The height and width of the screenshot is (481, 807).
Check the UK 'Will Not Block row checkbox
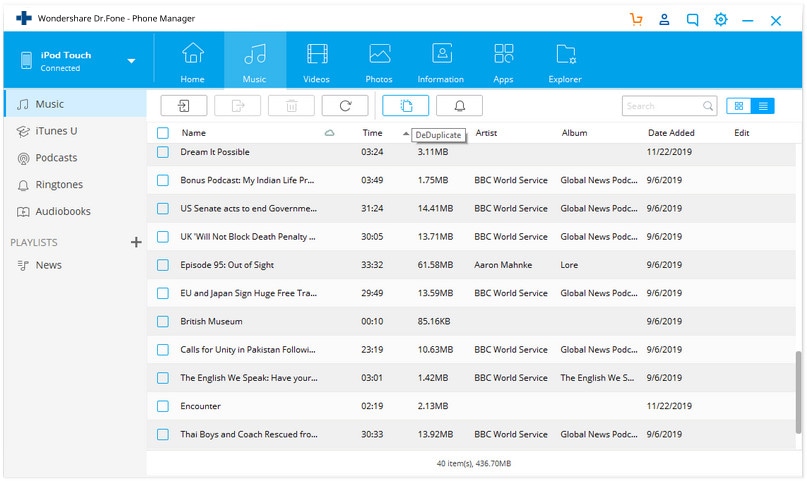click(163, 237)
